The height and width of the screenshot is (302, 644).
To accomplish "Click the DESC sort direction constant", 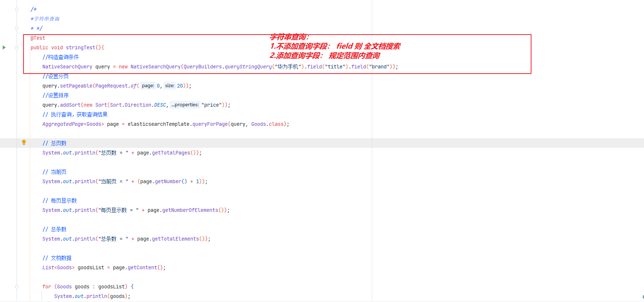I will click(x=160, y=105).
